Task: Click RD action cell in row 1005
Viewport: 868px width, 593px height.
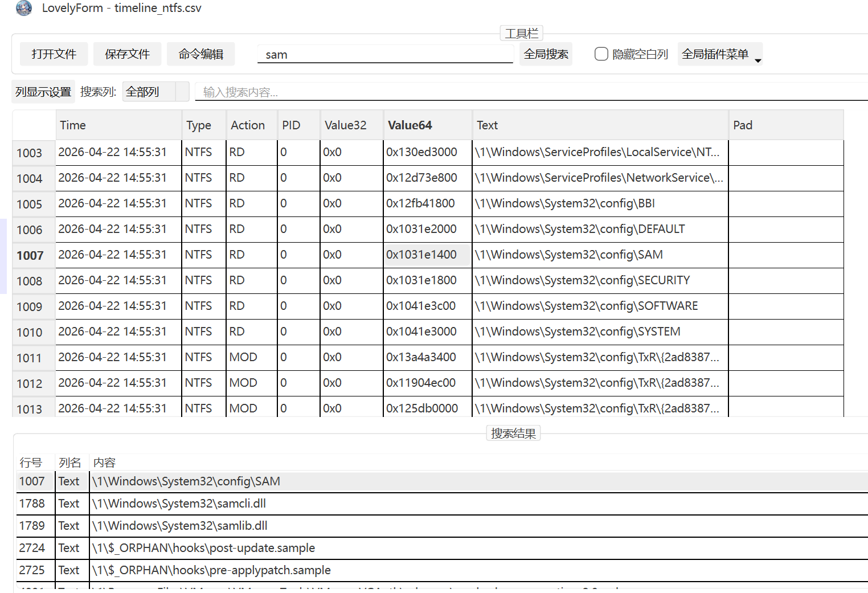Action: pos(252,203)
